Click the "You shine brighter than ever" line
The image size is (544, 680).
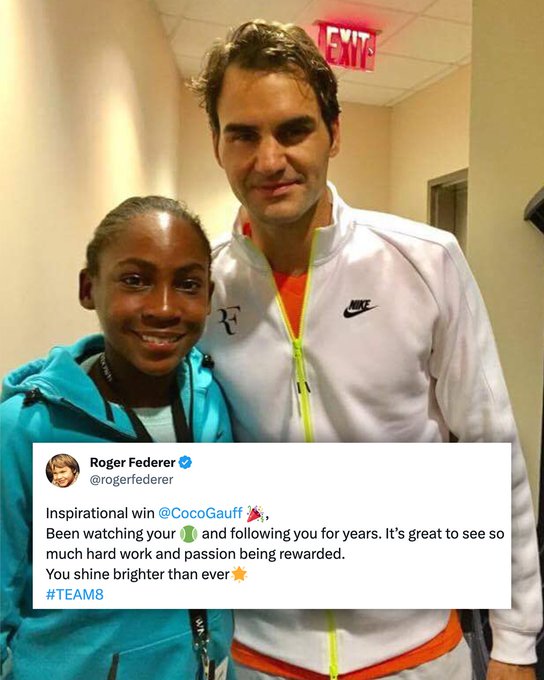(x=138, y=574)
